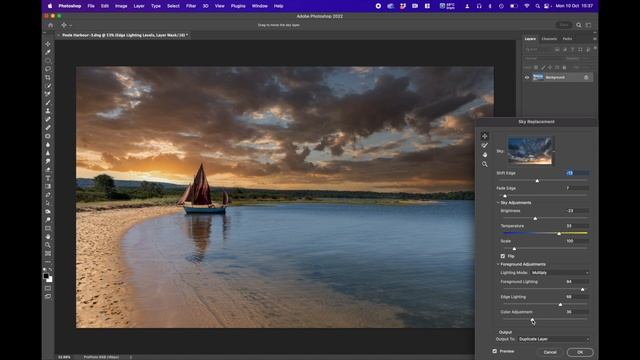The width and height of the screenshot is (640, 360).
Task: Open the search icon in options bar
Action: (579, 25)
